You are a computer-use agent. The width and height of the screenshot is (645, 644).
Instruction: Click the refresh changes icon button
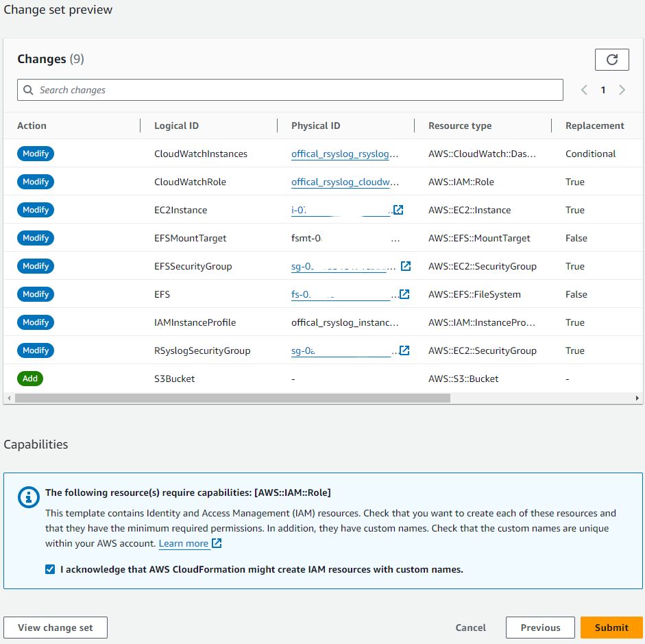point(611,60)
